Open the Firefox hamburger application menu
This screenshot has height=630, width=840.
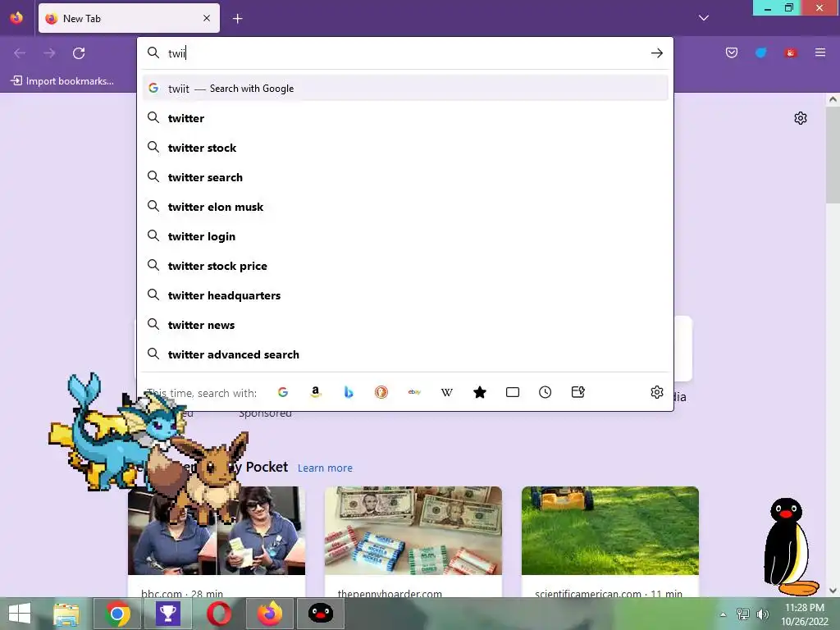point(819,52)
